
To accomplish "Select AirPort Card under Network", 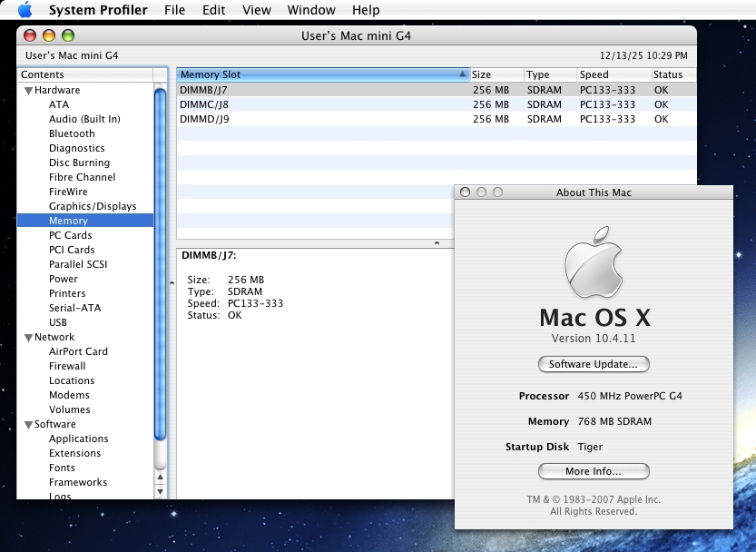I will click(x=78, y=351).
